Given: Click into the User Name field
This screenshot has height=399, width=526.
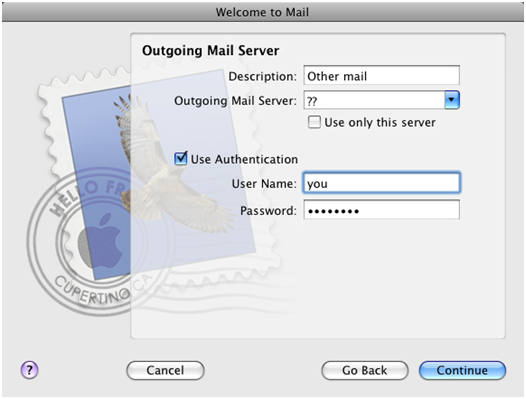Looking at the screenshot, I should coord(381,183).
